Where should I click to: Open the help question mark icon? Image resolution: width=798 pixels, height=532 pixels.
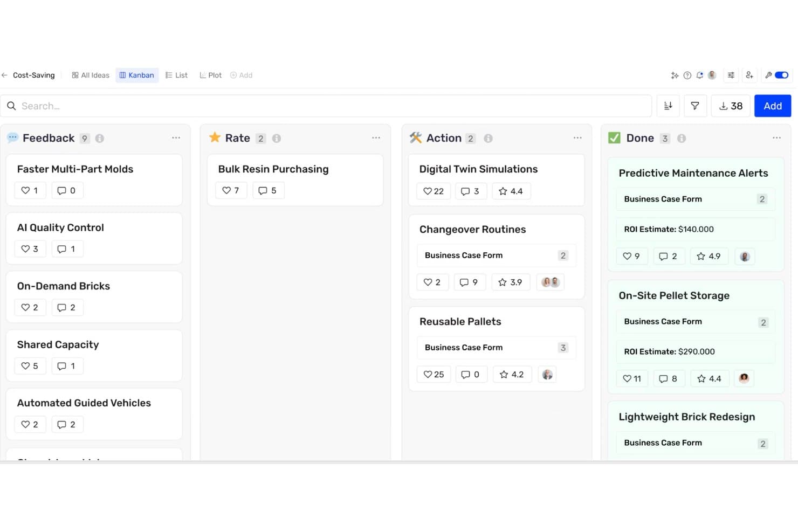coord(687,75)
